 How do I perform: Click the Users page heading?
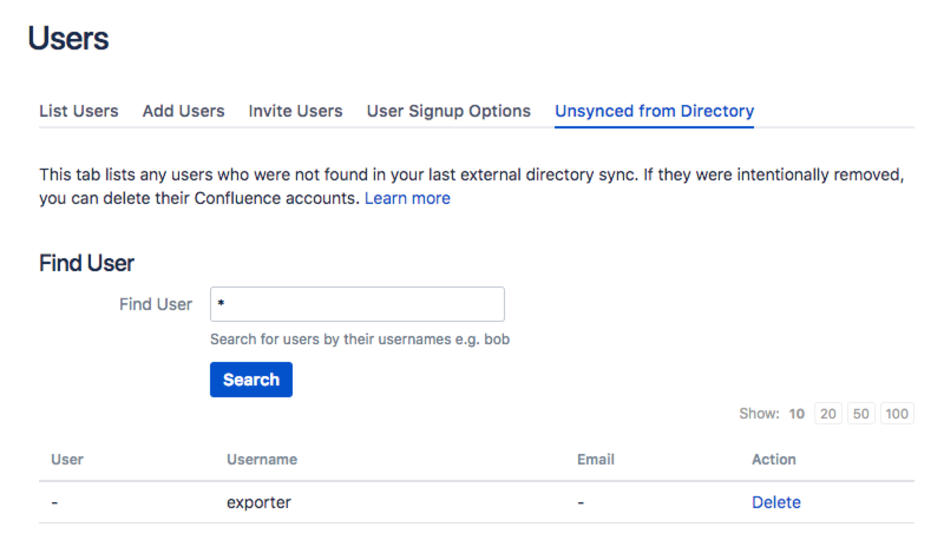[x=68, y=39]
